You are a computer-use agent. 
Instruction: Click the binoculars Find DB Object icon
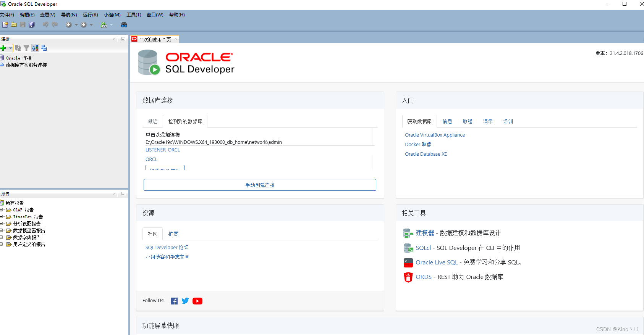pyautogui.click(x=124, y=25)
